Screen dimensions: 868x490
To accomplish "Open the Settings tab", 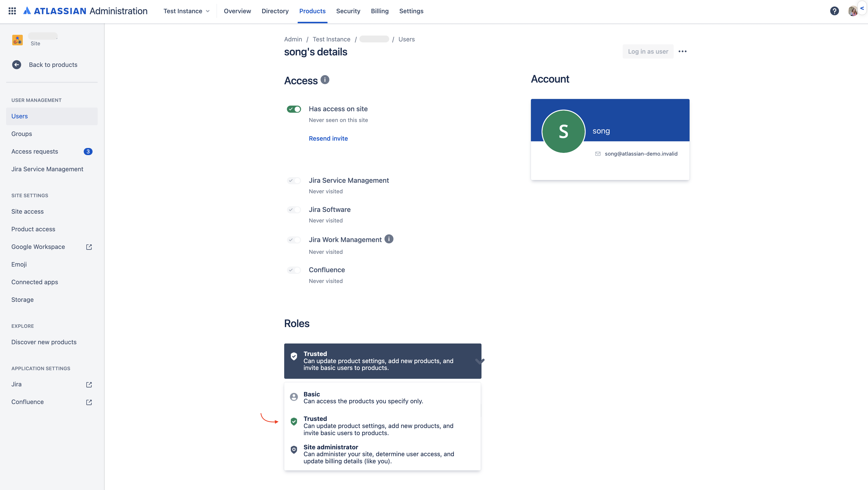I will pos(411,11).
